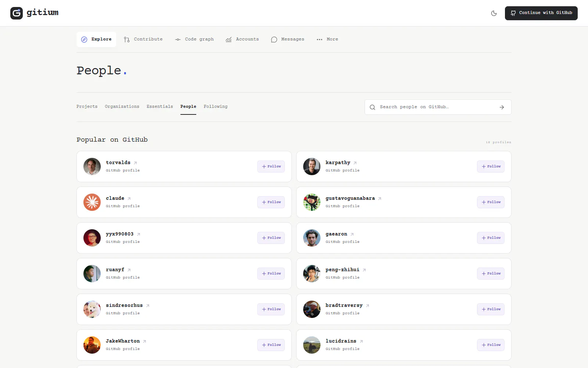Image resolution: width=588 pixels, height=368 pixels.
Task: Open claude external link arrow icon
Action: click(129, 199)
